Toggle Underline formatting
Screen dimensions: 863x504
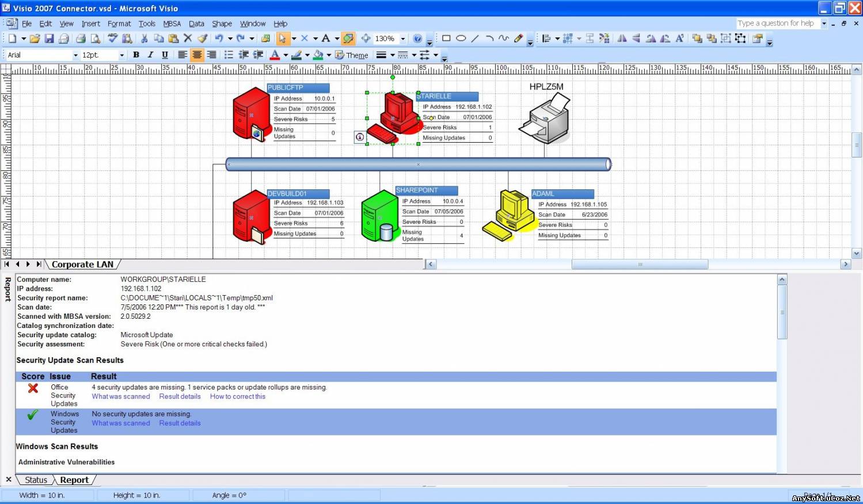tap(165, 55)
